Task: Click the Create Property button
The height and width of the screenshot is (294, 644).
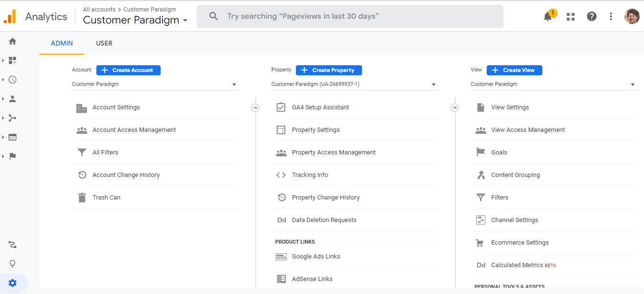Action: click(328, 70)
